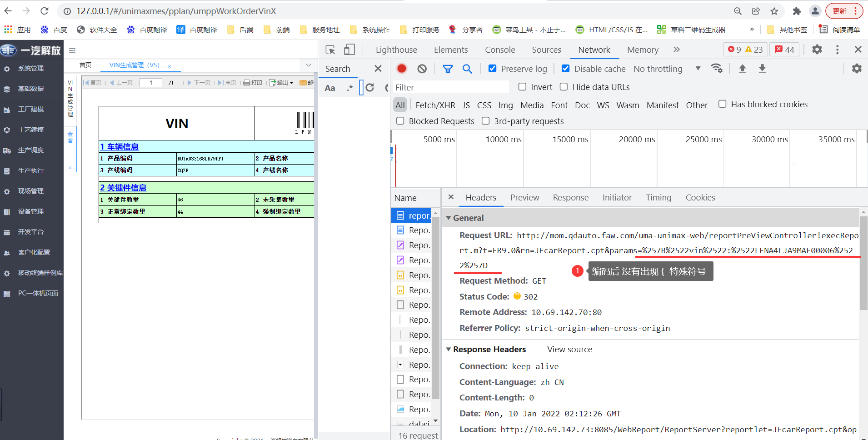Open 生产调度 in the left sidebar
Viewport: 868px width, 440px height.
coord(31,150)
